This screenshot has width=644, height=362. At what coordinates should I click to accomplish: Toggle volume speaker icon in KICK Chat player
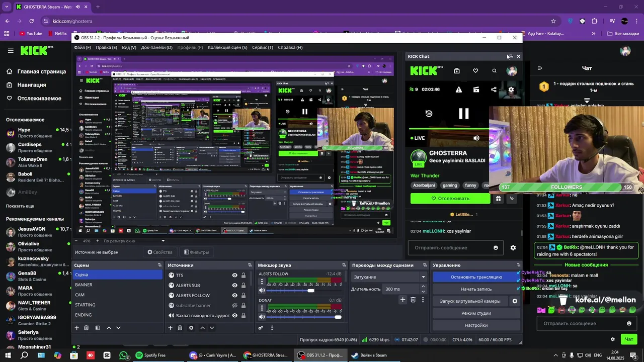point(476,138)
